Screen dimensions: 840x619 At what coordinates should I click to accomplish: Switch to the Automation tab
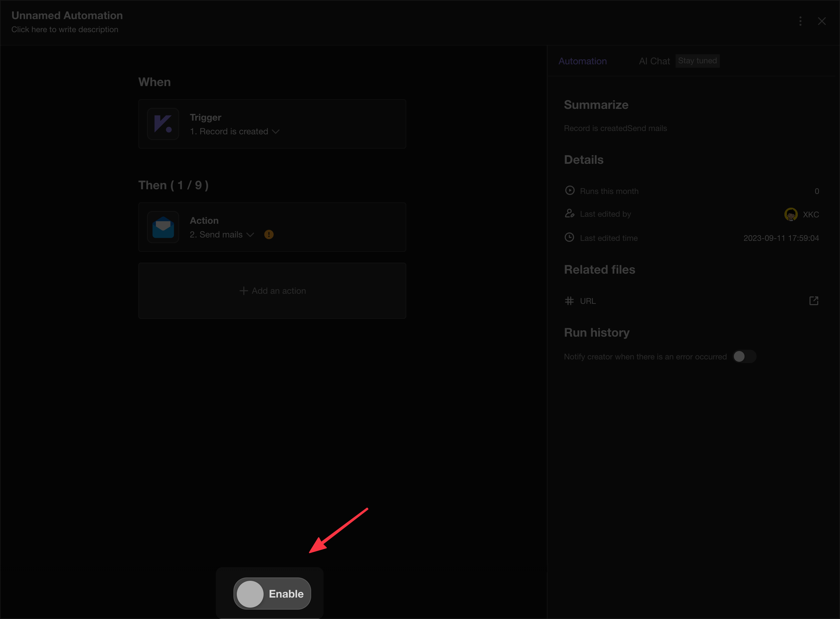(582, 61)
